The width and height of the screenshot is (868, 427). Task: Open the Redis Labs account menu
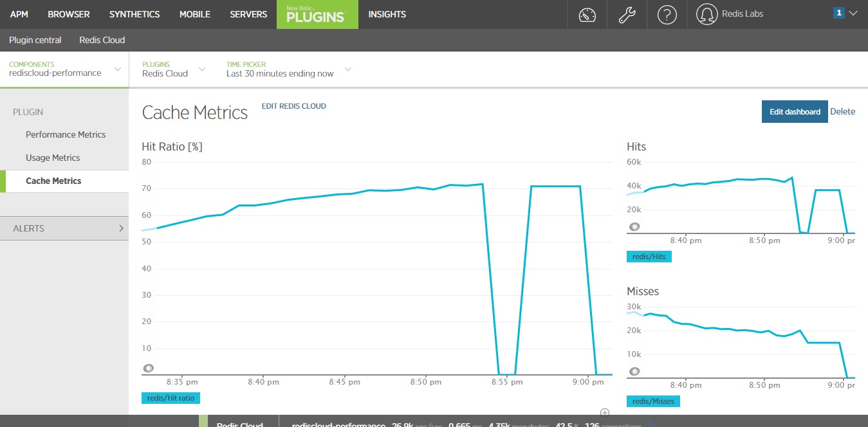tap(743, 14)
